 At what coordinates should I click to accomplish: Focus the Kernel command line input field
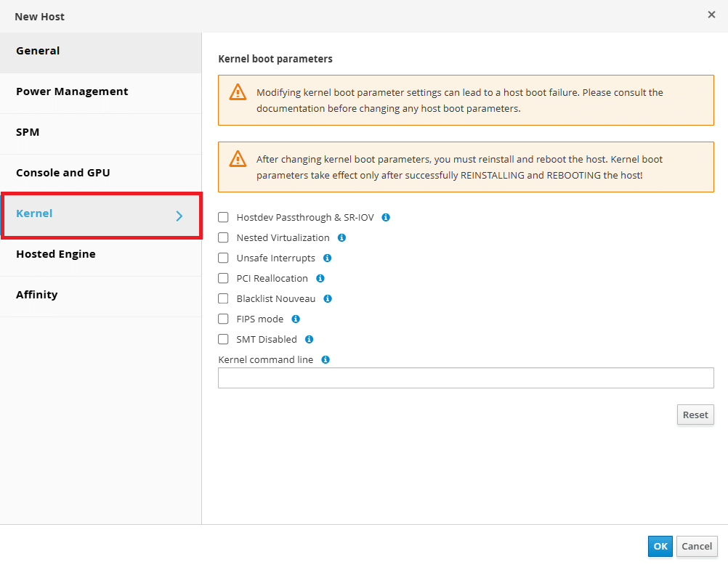466,378
